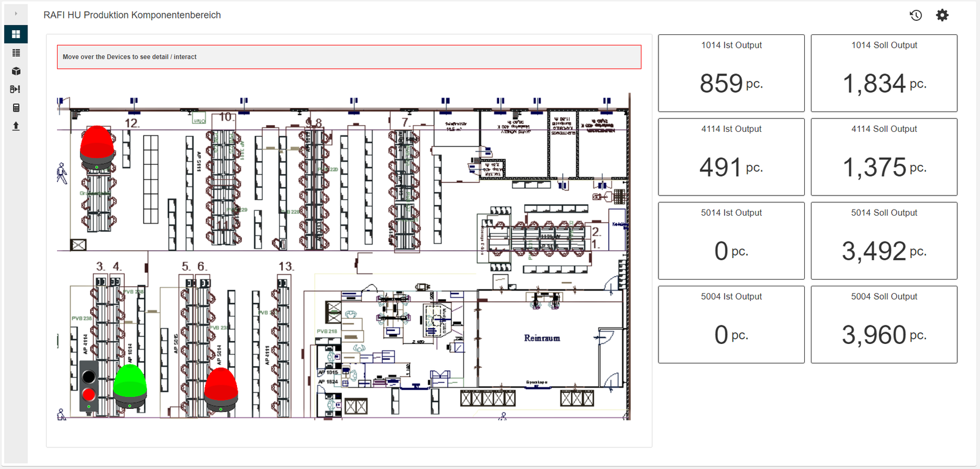980x469 pixels.
Task: Click the red signal lamp near AP 5014
Action: click(221, 390)
